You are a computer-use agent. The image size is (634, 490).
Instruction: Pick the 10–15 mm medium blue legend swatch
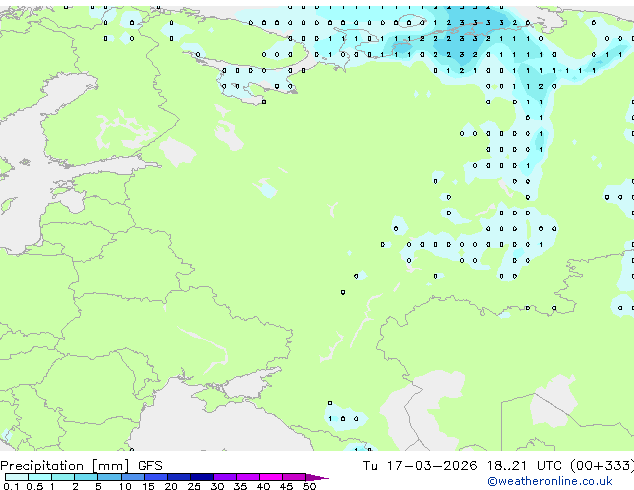[133, 477]
